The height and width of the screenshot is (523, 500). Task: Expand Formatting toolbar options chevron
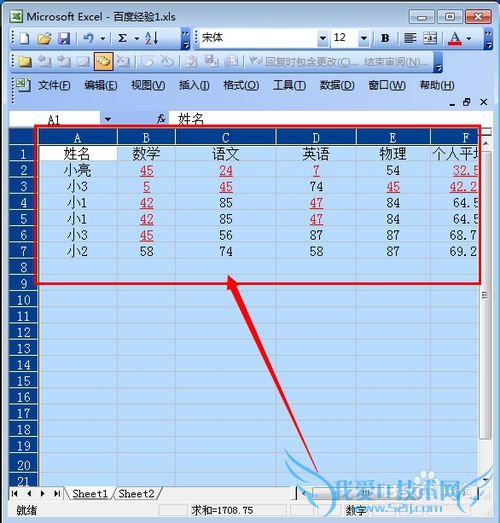pyautogui.click(x=488, y=39)
